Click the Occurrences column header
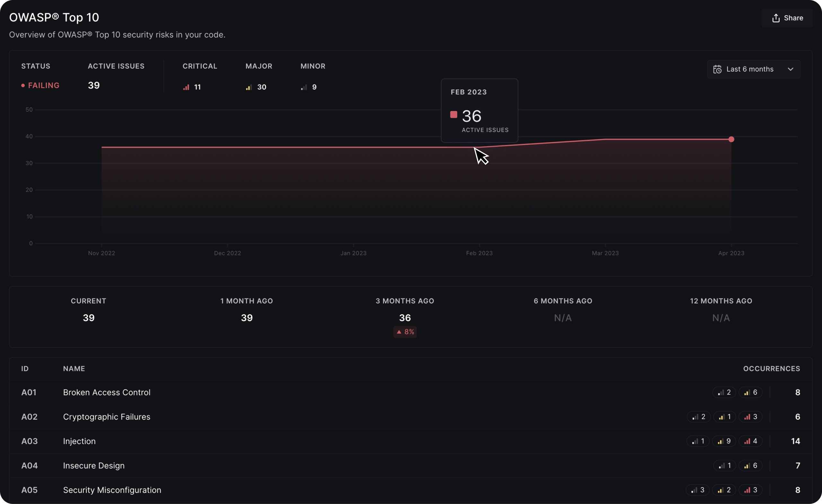The width and height of the screenshot is (822, 504). (x=771, y=369)
